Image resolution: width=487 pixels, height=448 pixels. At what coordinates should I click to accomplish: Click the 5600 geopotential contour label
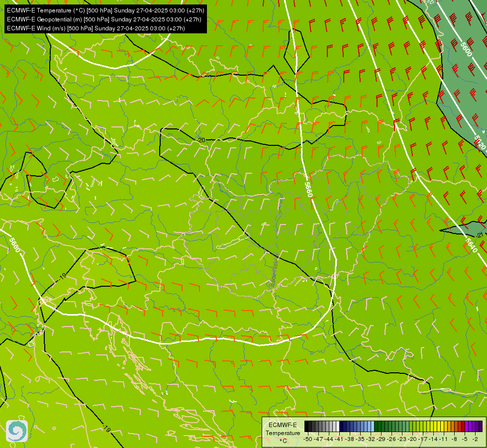pyautogui.click(x=466, y=49)
